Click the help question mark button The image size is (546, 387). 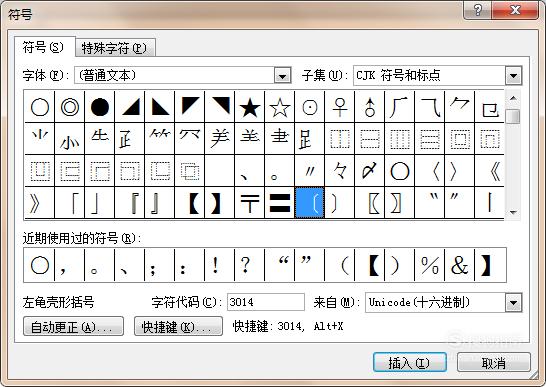(478, 10)
